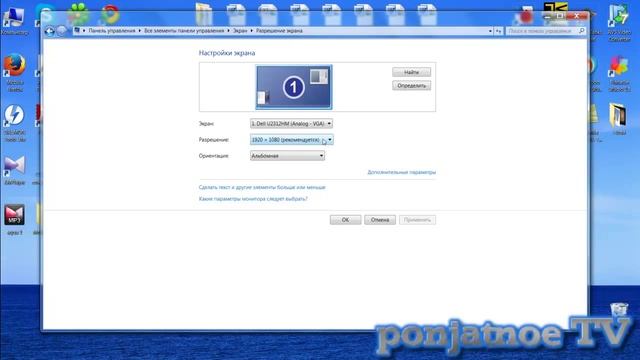Focus the Control Panel search field
Image resolution: width=640 pixels, height=360 pixels.
point(542,31)
